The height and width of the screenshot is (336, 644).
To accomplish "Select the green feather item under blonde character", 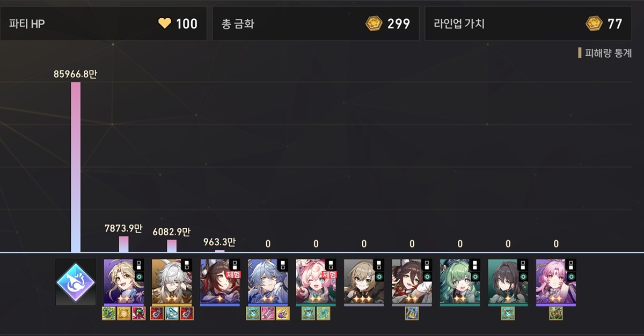I will click(x=108, y=313).
